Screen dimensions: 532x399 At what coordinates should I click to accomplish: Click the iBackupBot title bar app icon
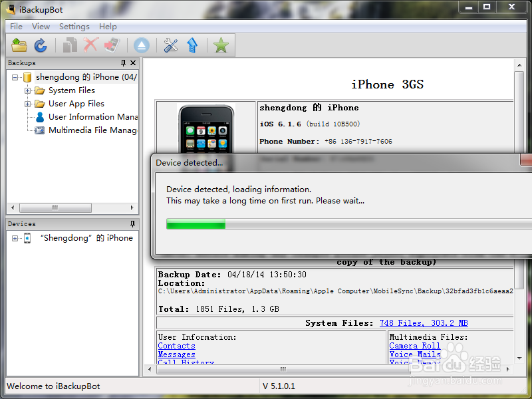click(10, 9)
